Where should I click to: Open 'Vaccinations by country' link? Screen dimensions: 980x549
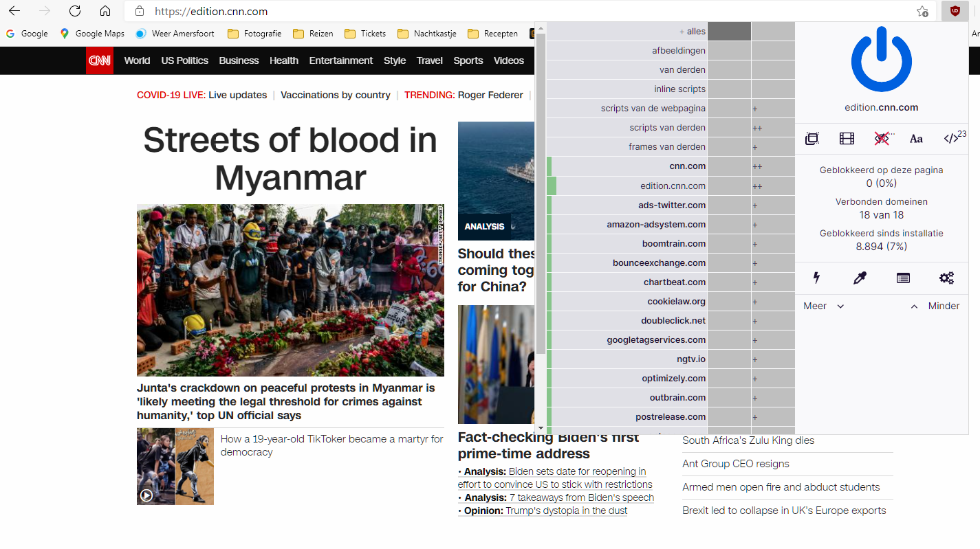tap(336, 95)
